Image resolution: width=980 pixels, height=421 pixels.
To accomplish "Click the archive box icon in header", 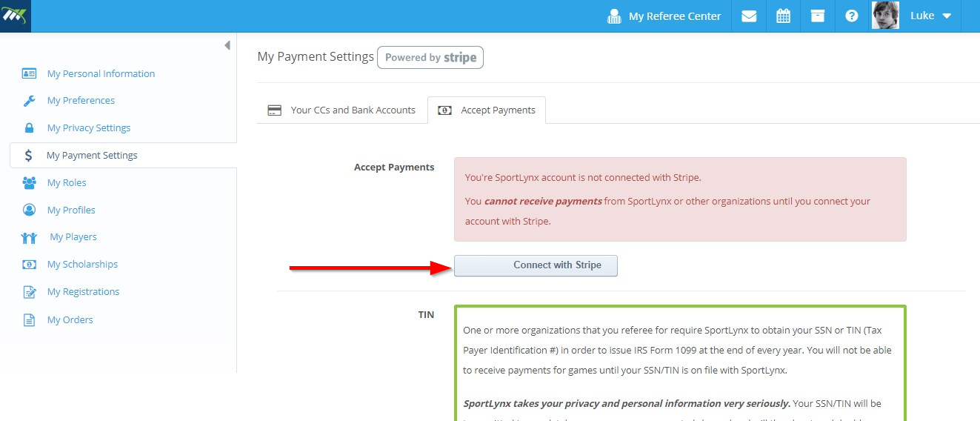I will pos(818,16).
